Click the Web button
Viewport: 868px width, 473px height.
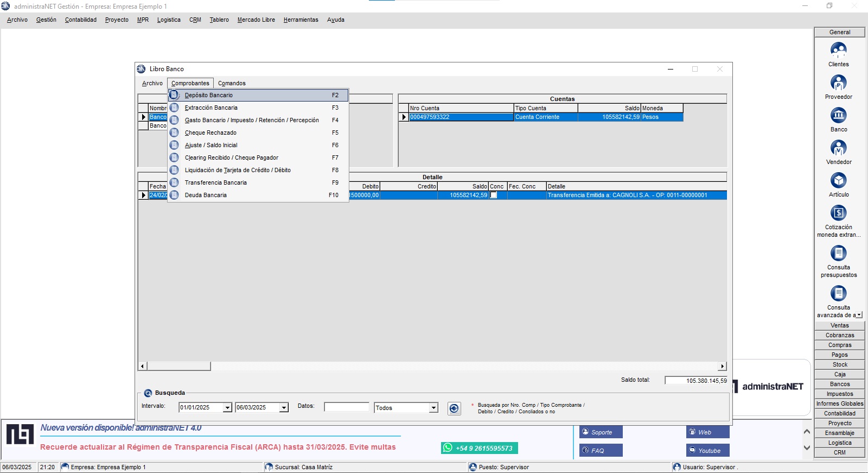708,432
